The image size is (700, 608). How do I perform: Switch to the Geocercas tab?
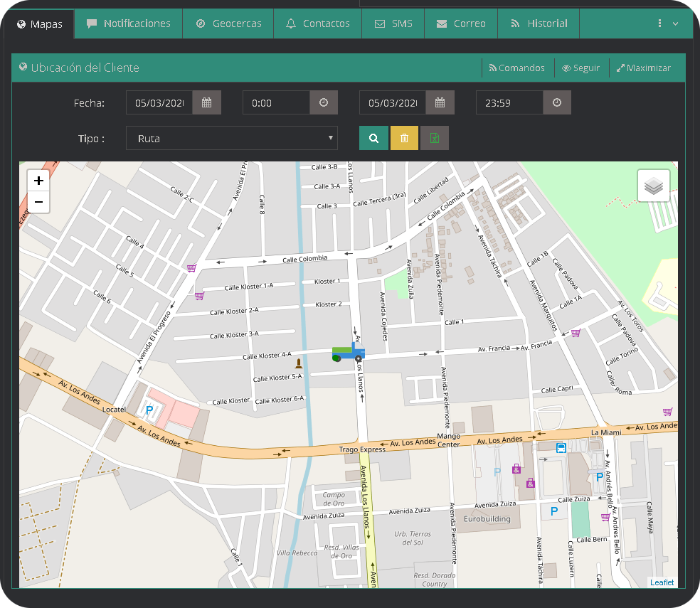228,23
